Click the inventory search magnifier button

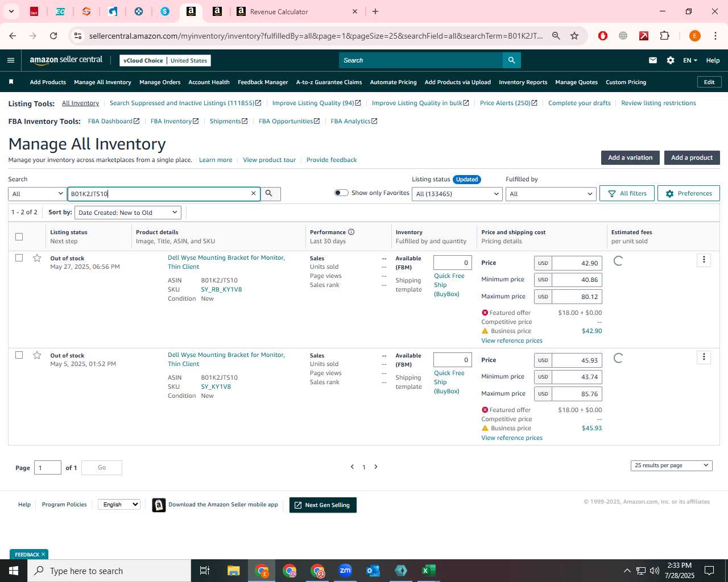coord(269,194)
